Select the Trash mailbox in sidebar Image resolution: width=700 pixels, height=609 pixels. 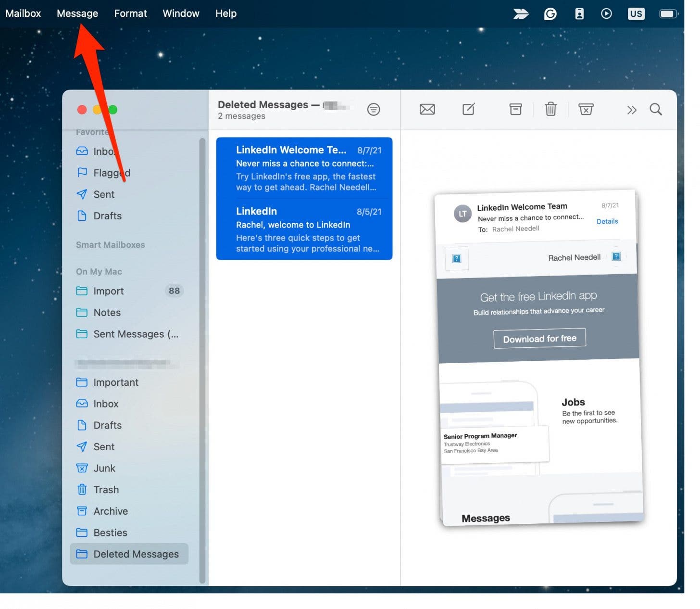click(106, 490)
